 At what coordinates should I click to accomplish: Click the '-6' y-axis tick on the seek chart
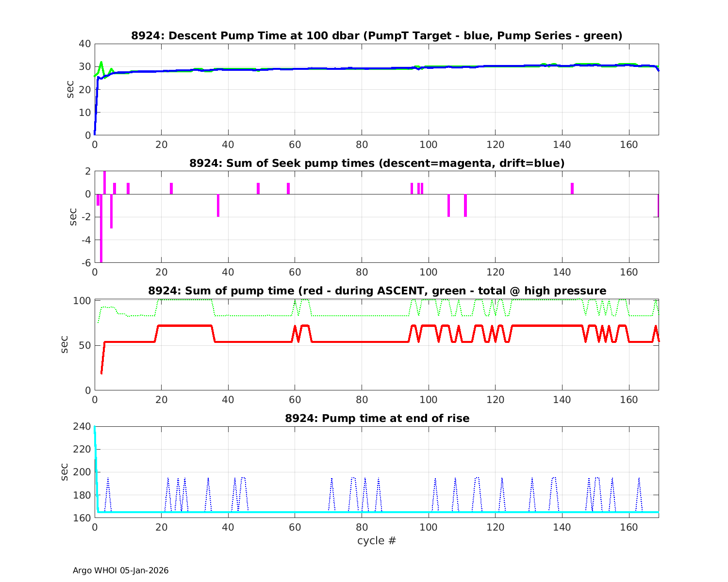click(x=85, y=263)
